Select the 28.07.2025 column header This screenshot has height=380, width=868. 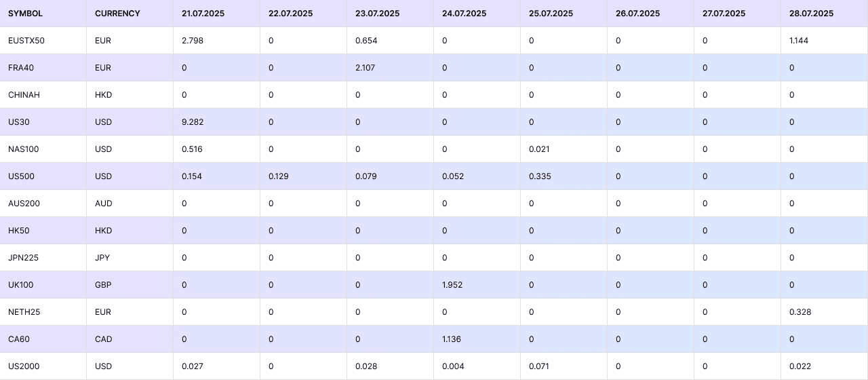[825, 14]
